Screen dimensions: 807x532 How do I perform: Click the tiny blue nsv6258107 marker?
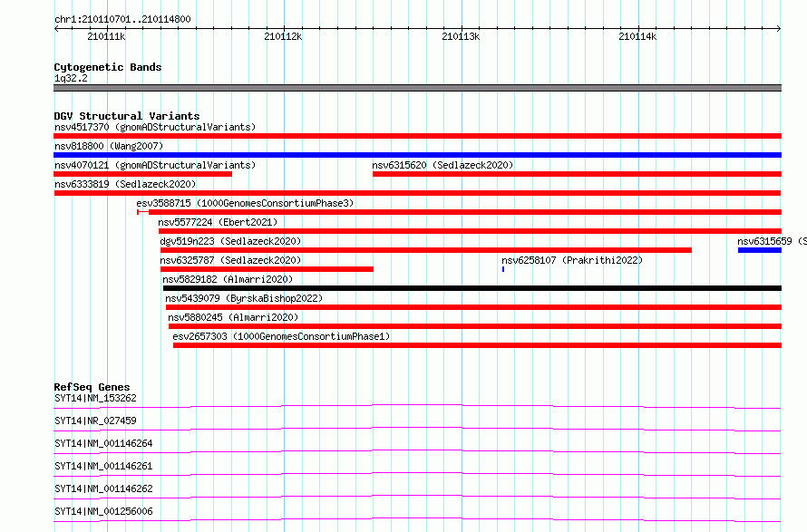pos(503,269)
